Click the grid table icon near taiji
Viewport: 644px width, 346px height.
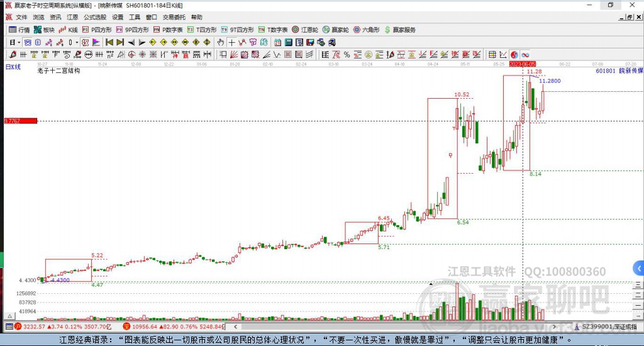(492, 55)
